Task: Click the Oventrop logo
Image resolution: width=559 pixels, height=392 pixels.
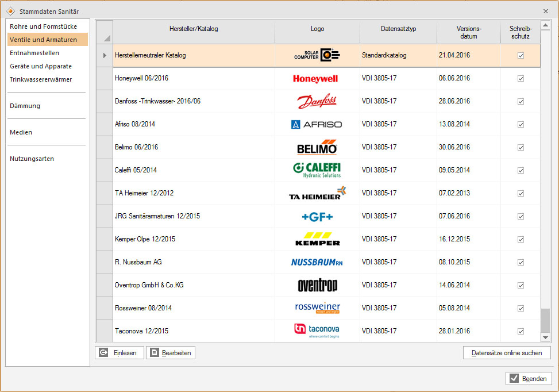Action: click(317, 285)
